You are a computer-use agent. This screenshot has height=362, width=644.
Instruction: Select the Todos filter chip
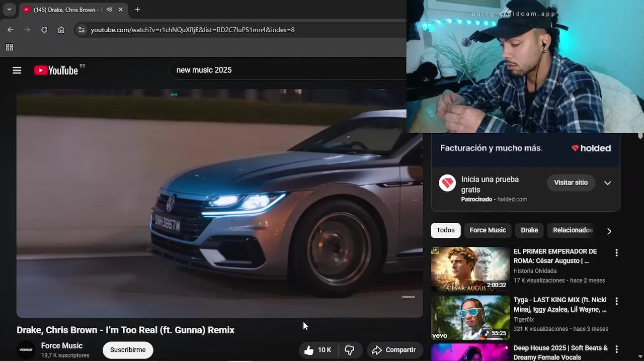pyautogui.click(x=445, y=230)
